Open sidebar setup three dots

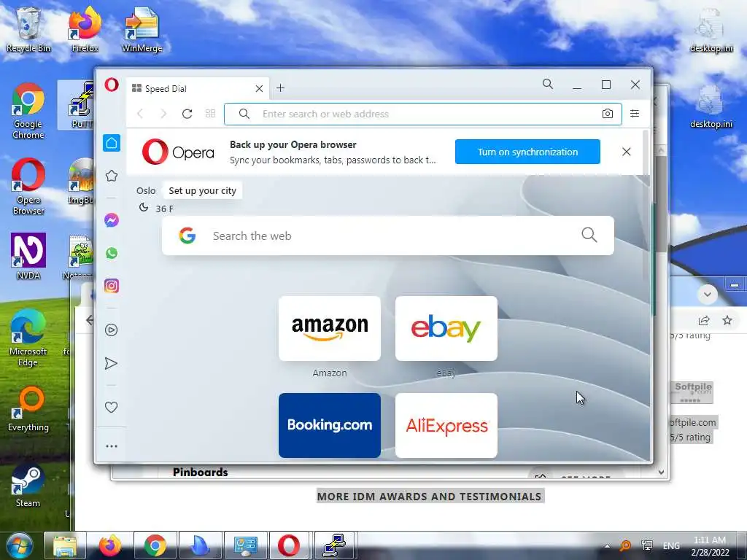click(x=112, y=446)
